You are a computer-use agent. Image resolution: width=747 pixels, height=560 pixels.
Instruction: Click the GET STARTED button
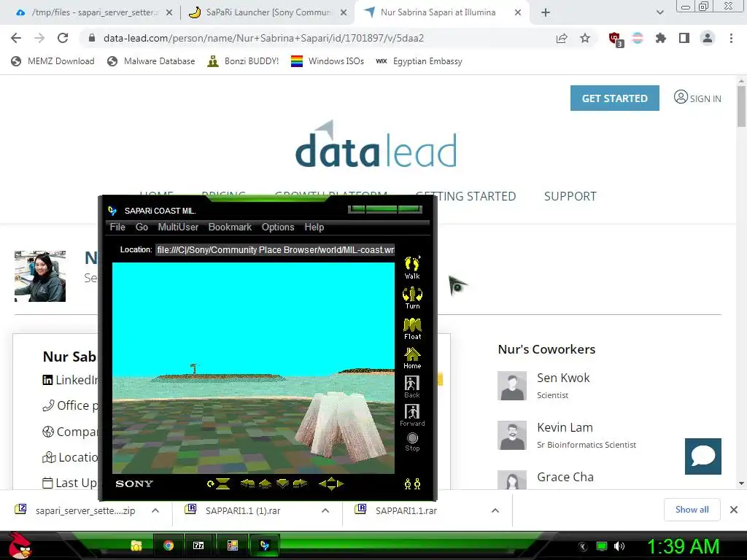pyautogui.click(x=614, y=98)
